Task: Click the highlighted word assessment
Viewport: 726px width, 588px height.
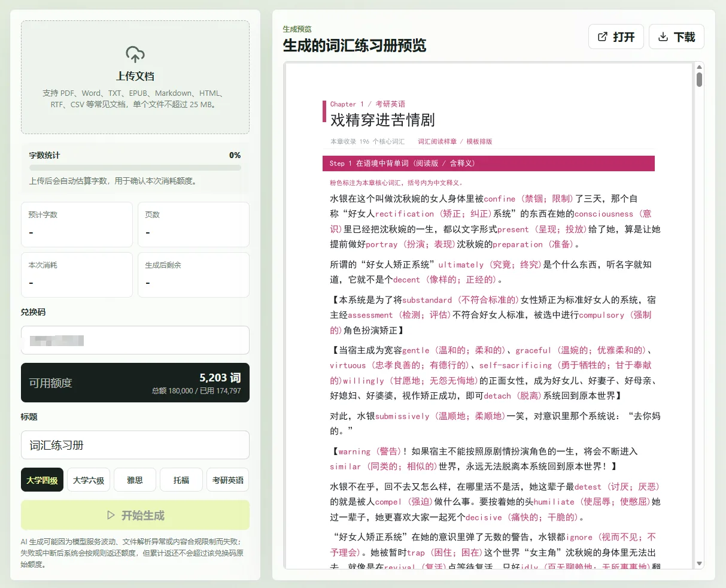Action: (x=370, y=315)
